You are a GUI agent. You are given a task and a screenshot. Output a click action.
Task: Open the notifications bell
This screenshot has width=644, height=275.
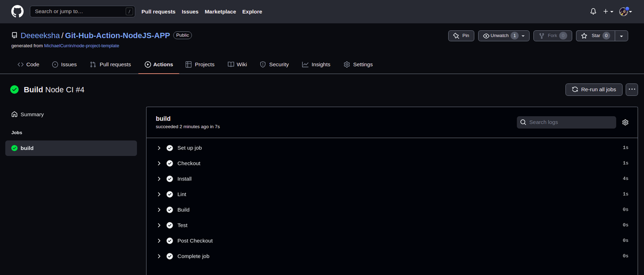(593, 12)
